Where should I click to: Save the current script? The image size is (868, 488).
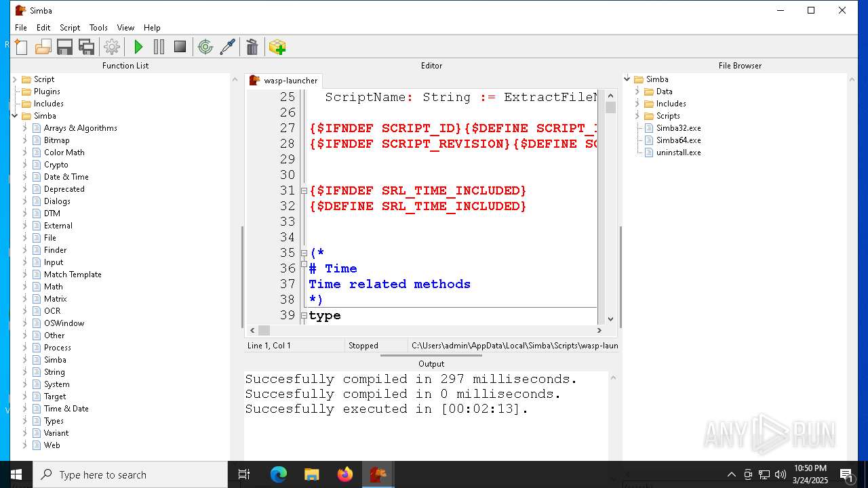coord(65,47)
